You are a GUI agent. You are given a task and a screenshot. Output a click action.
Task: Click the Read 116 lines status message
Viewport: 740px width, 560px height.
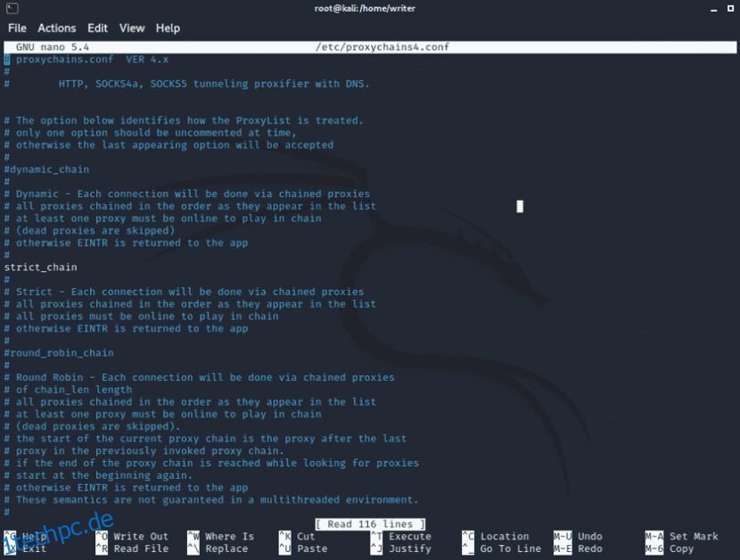coord(370,523)
